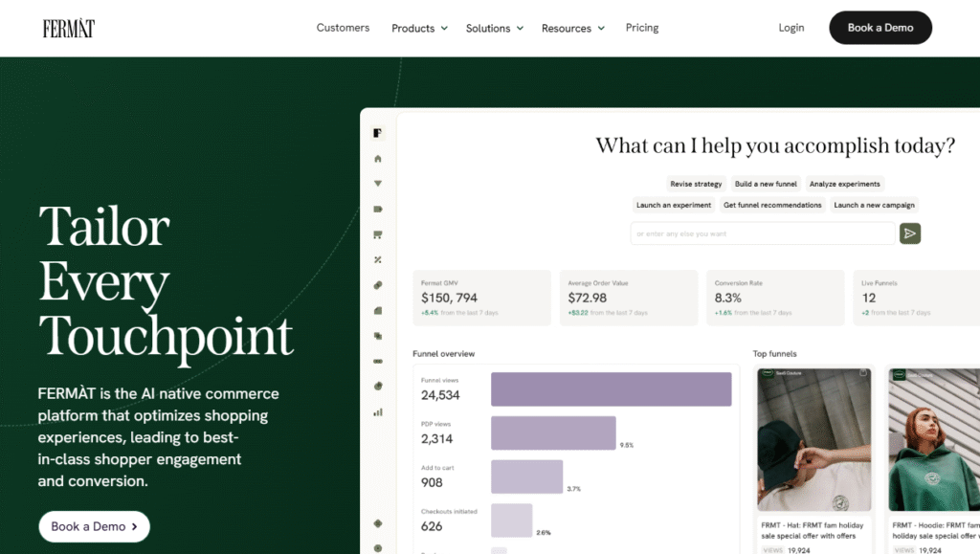980x554 pixels.
Task: Click the horizontal pill icon above the pie chart icon
Action: (x=377, y=361)
